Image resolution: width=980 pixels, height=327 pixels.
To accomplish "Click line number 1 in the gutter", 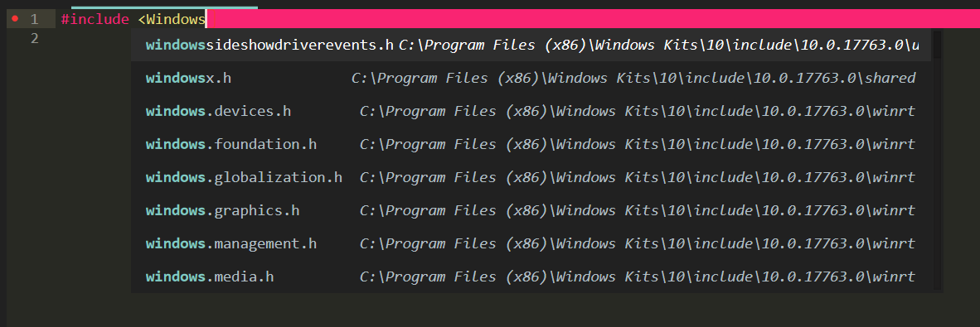I will click(x=34, y=19).
